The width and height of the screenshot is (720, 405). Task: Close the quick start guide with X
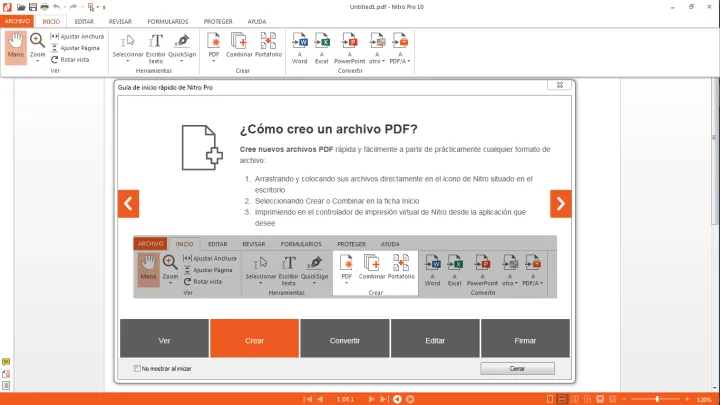click(x=560, y=85)
